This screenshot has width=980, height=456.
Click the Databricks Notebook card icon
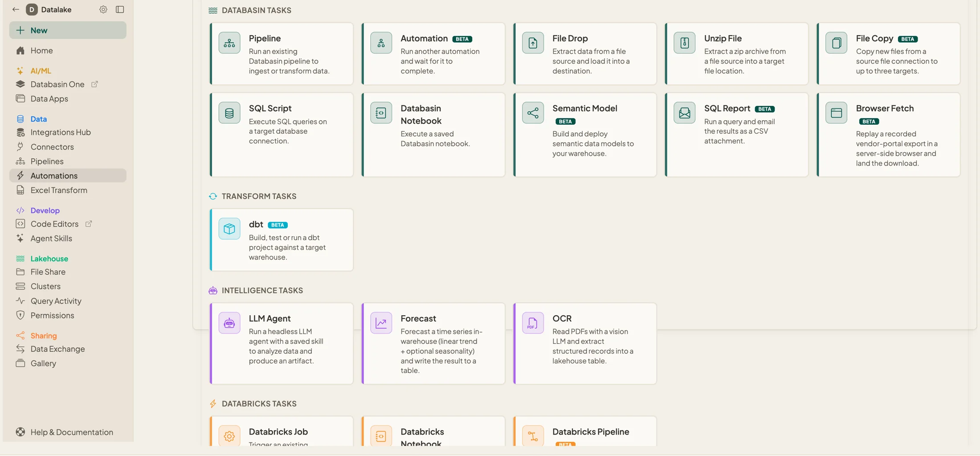pyautogui.click(x=381, y=436)
